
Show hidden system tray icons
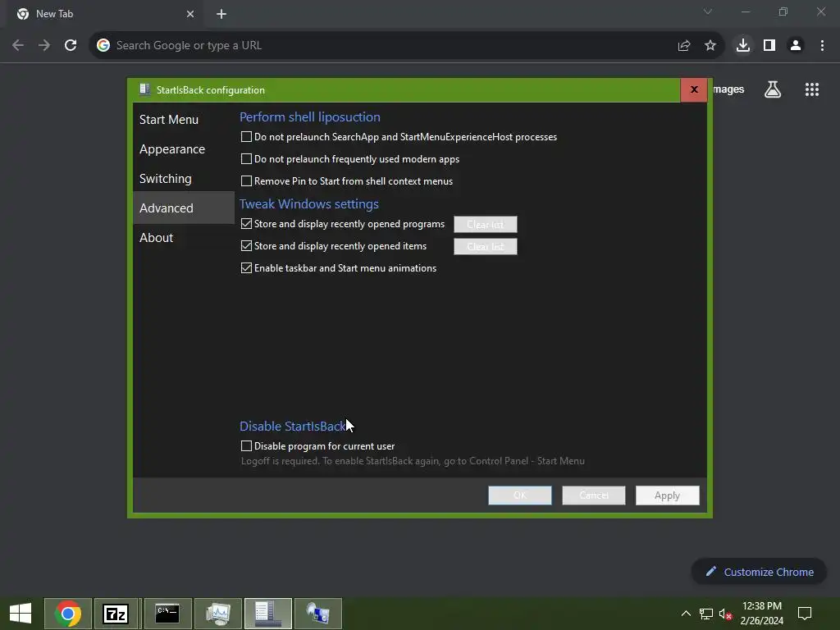click(x=686, y=614)
